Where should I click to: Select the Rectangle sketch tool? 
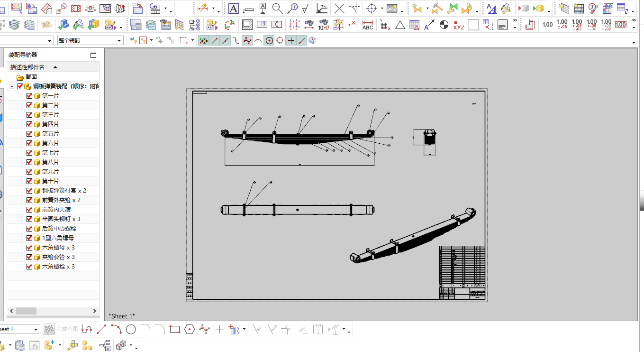coord(175,329)
